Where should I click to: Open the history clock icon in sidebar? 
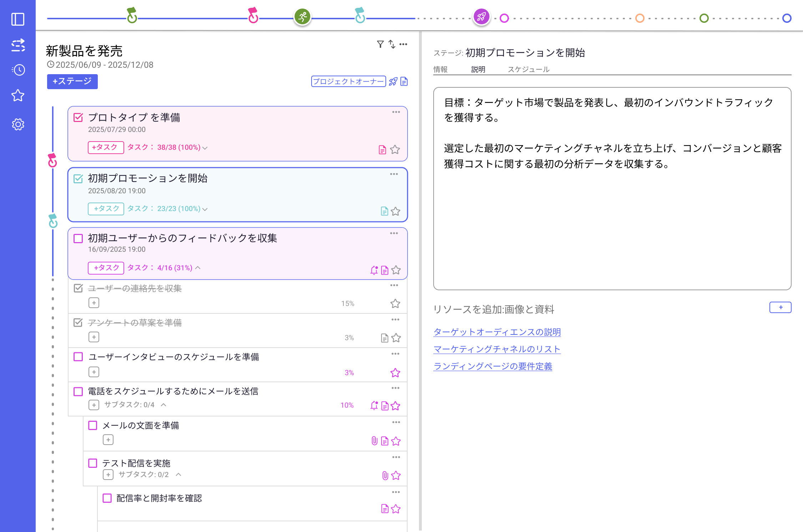click(18, 70)
